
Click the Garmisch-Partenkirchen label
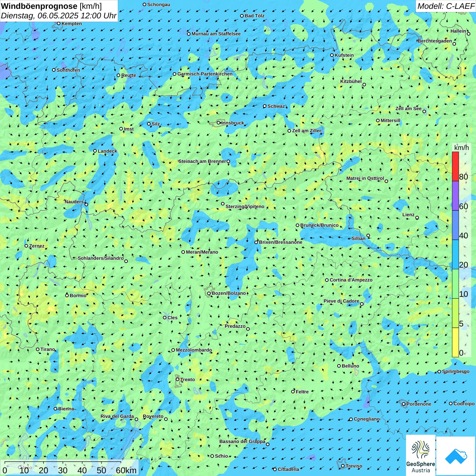pos(205,74)
